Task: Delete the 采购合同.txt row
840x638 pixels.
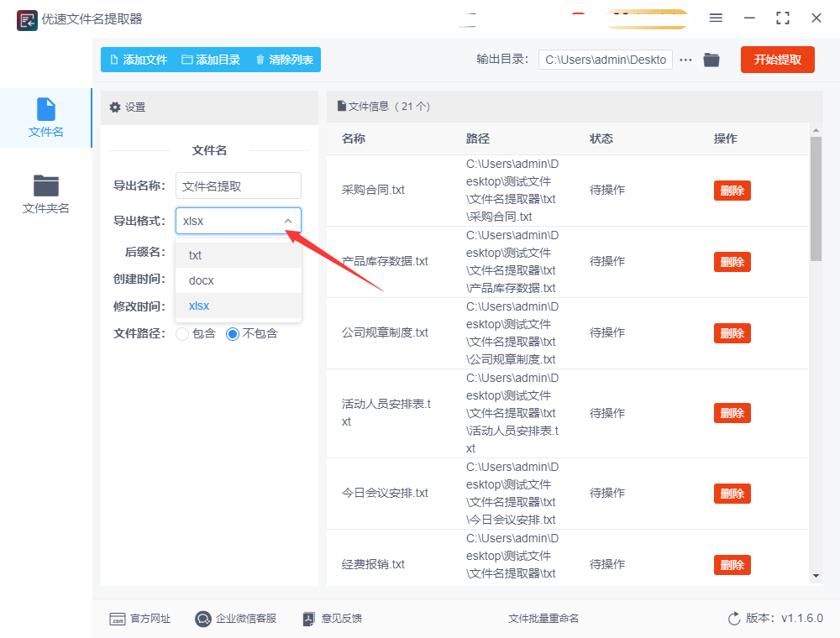Action: pyautogui.click(x=732, y=191)
